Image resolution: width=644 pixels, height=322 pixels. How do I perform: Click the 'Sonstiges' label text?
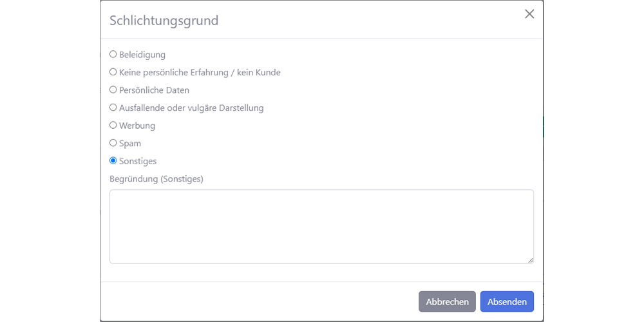pos(138,161)
